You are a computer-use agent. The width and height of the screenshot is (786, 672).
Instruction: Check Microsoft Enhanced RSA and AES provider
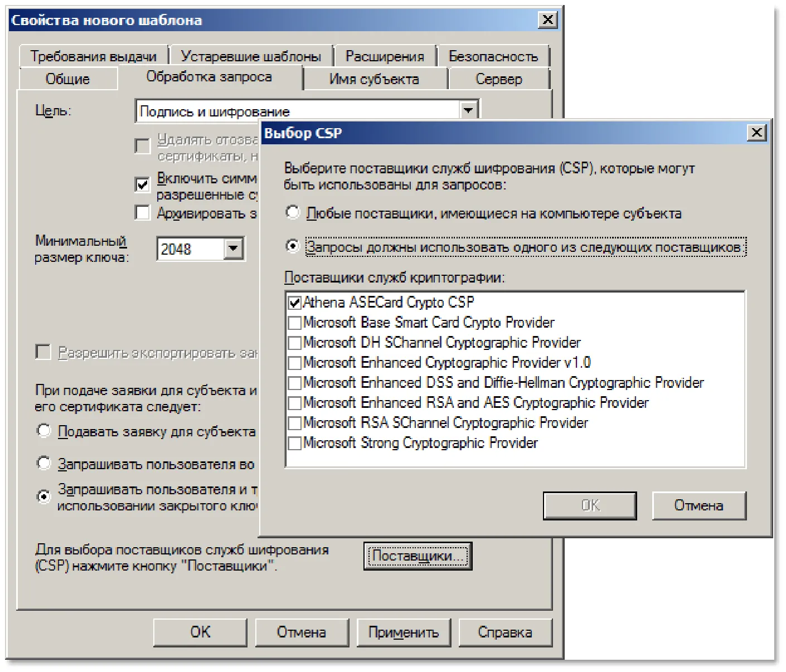tap(294, 403)
